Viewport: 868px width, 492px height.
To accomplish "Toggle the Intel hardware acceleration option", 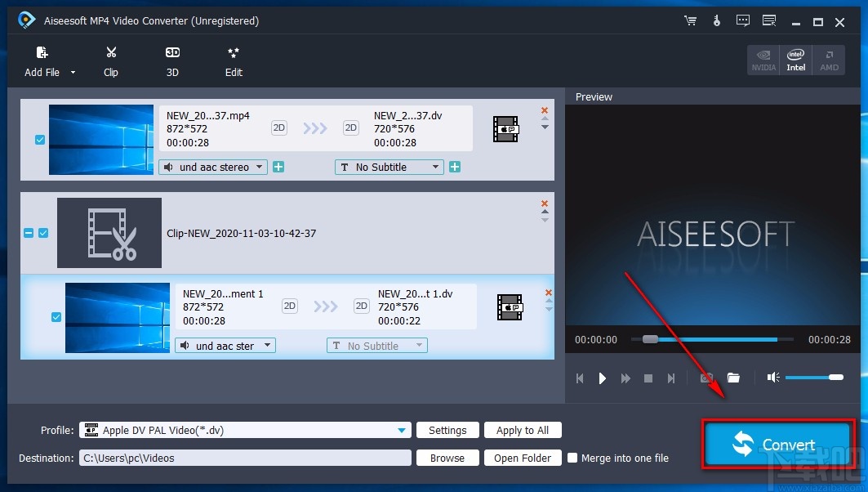I will [x=795, y=59].
